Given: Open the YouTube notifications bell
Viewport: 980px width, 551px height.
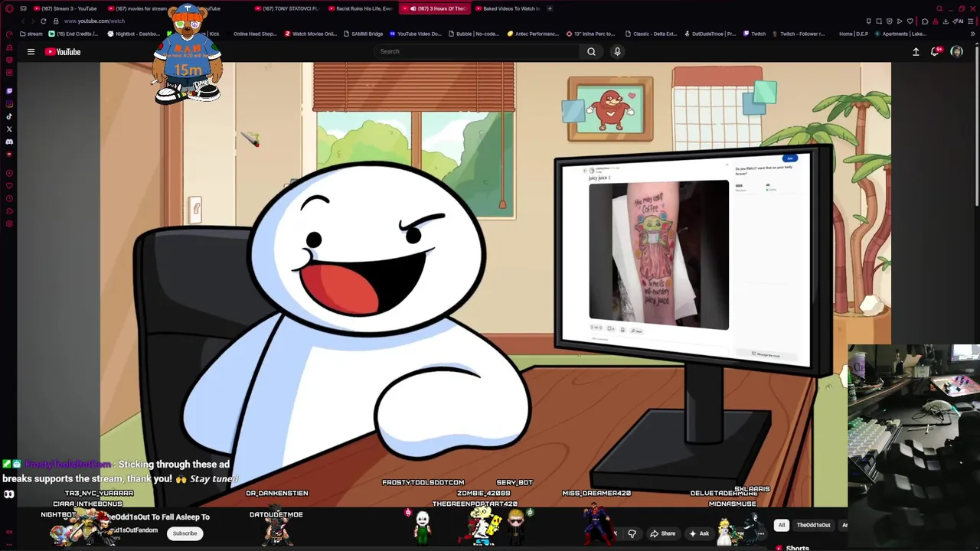Looking at the screenshot, I should [935, 51].
